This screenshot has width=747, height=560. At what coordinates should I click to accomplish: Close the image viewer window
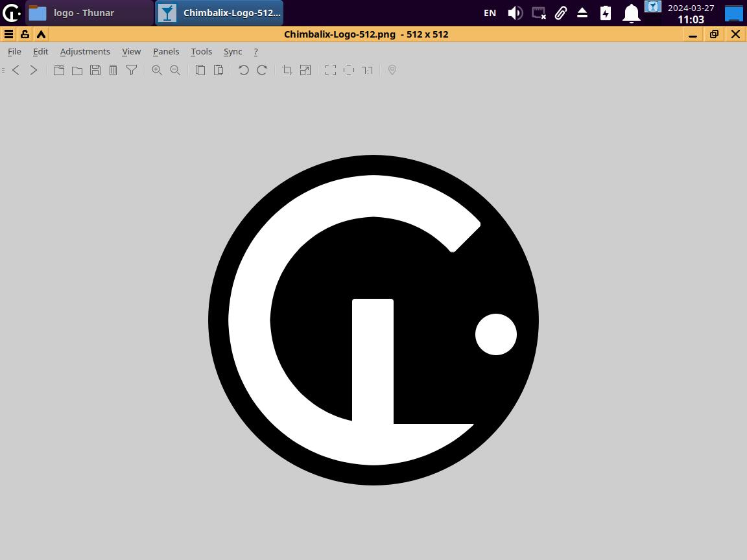[735, 34]
